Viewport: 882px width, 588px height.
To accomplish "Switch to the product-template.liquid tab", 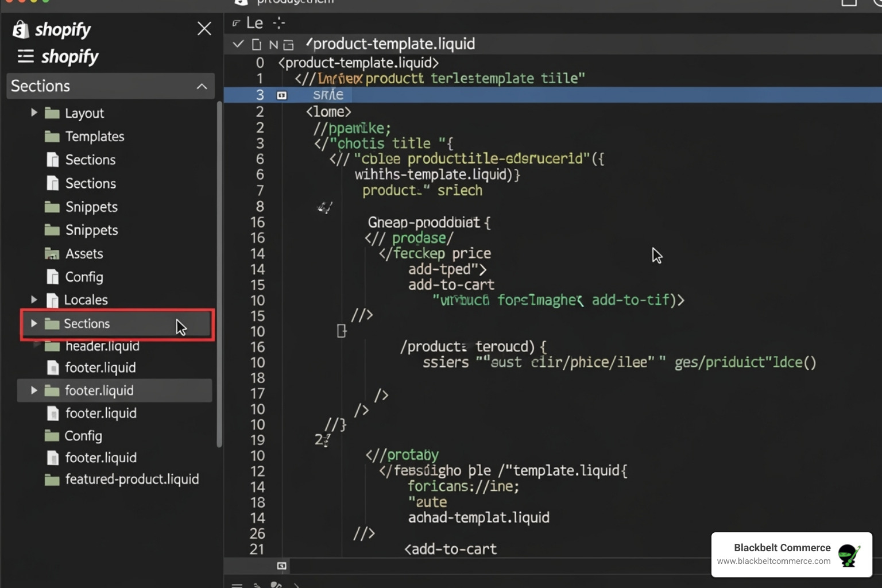I will 393,44.
